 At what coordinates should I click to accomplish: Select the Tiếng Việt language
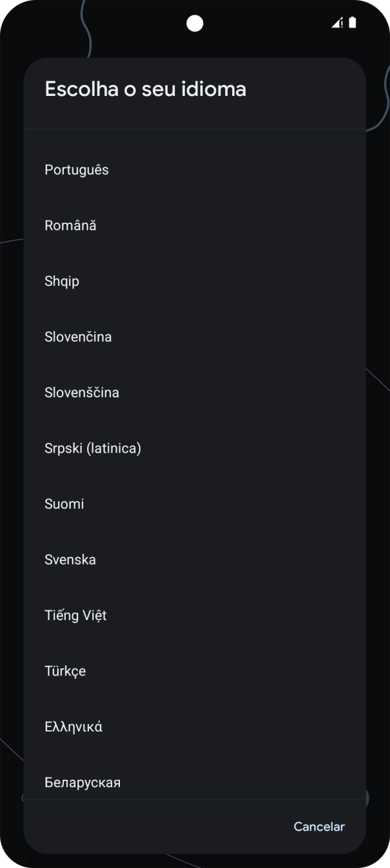click(195, 616)
